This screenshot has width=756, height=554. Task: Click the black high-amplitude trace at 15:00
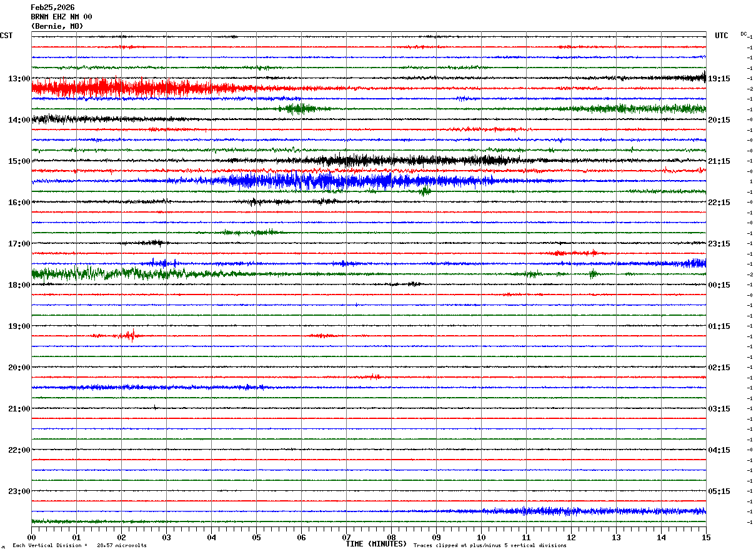(369, 161)
